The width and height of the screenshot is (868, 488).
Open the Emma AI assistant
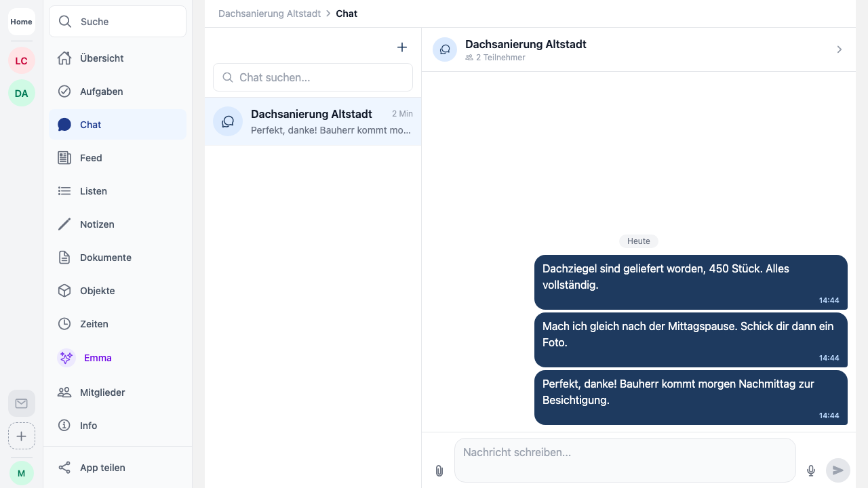[x=117, y=358]
